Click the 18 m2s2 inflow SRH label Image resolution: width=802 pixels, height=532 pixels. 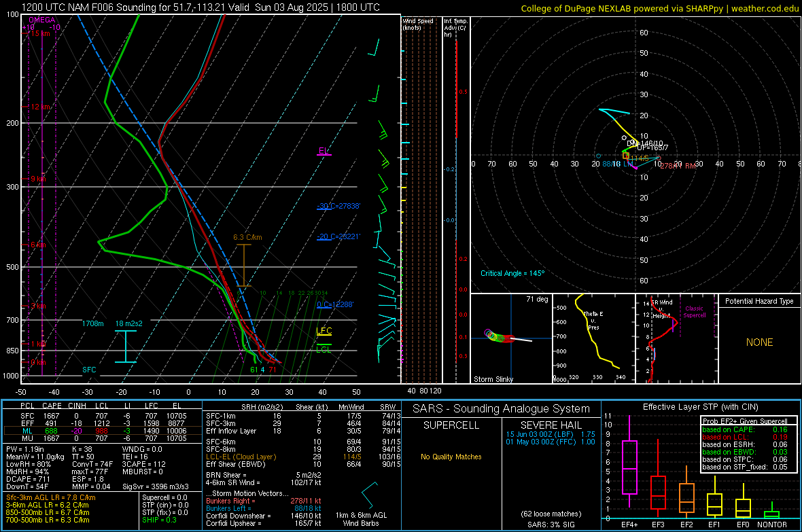129,323
